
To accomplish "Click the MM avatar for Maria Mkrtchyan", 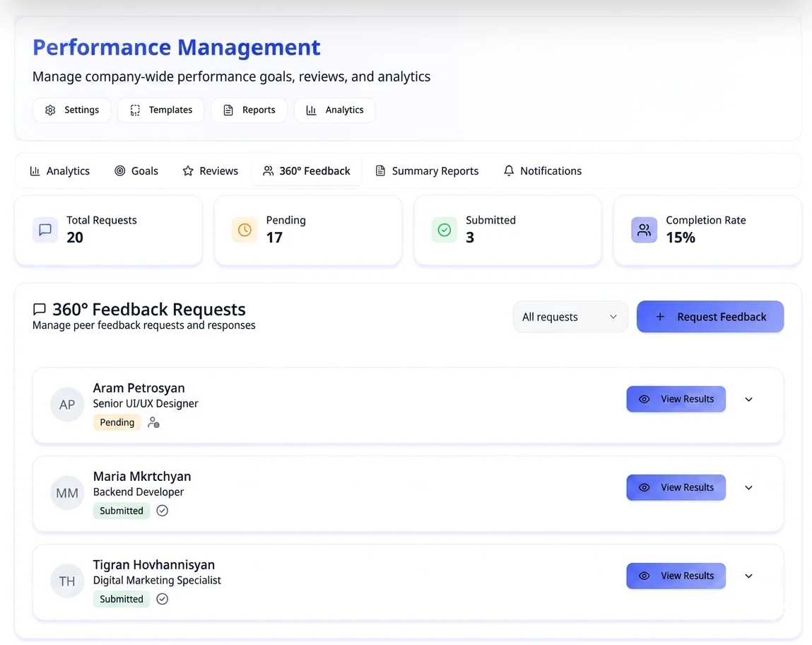I will (x=67, y=493).
